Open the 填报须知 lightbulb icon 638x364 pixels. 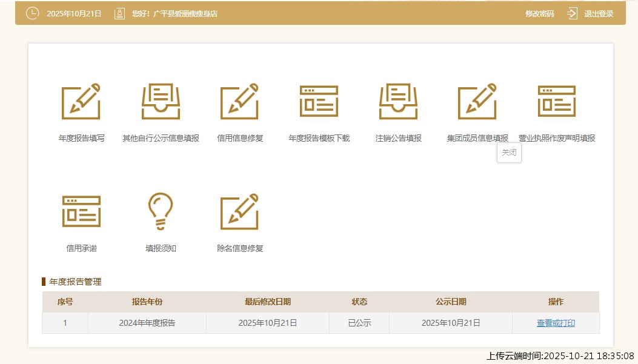[161, 212]
